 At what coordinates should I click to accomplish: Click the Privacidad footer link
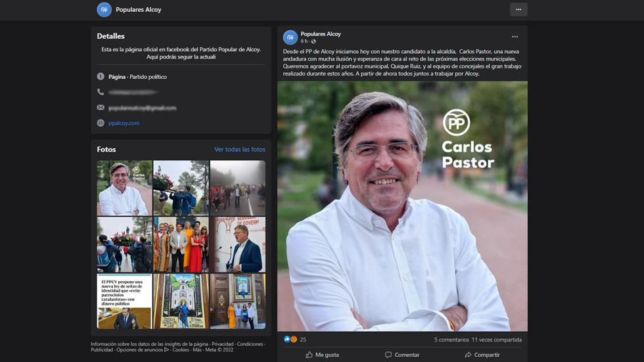tap(222, 344)
